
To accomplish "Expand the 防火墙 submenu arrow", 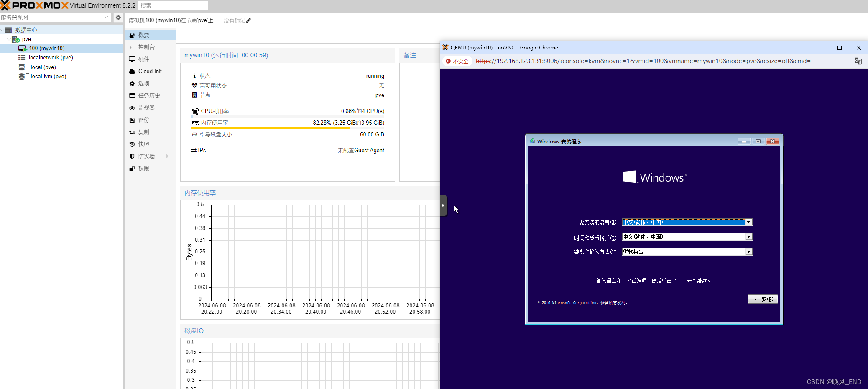I will pyautogui.click(x=167, y=156).
